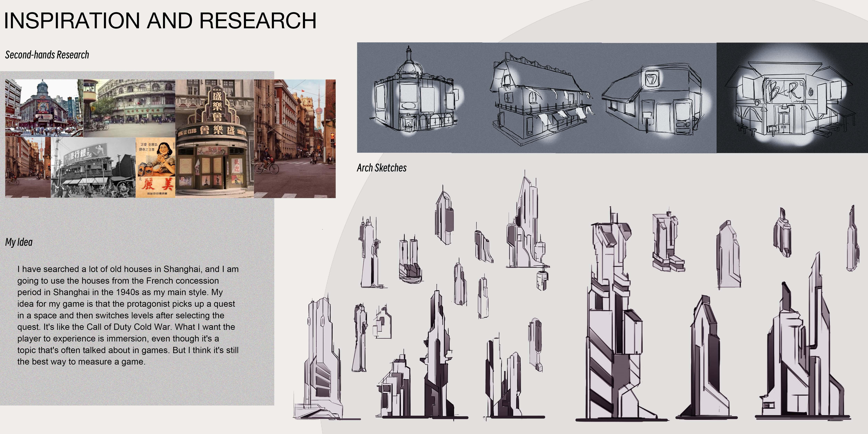
Task: Click the 'My Idea' heading
Action: pos(19,242)
